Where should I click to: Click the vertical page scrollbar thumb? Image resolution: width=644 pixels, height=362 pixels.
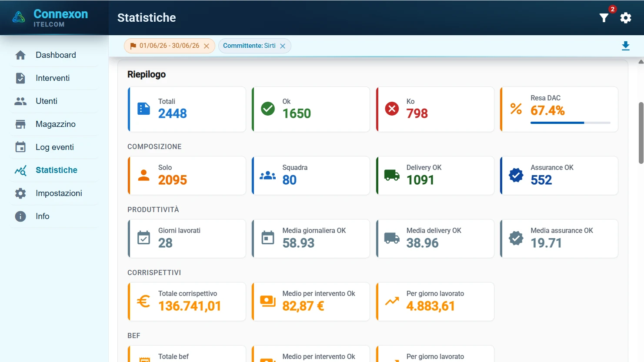641,133
